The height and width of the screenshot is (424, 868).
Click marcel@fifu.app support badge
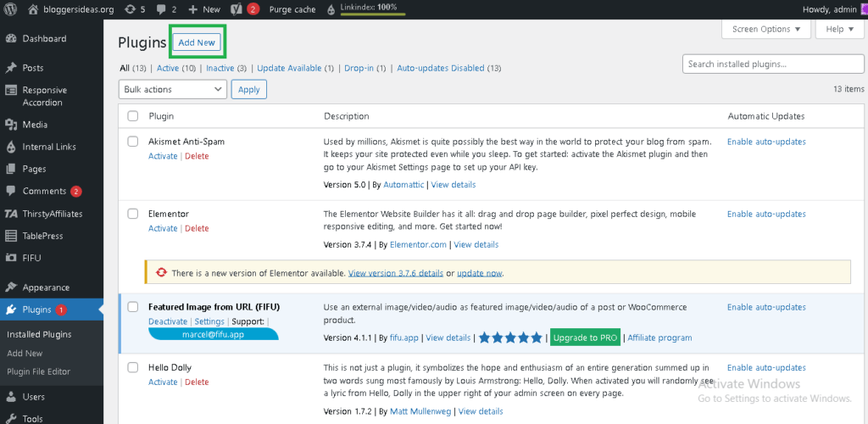213,334
